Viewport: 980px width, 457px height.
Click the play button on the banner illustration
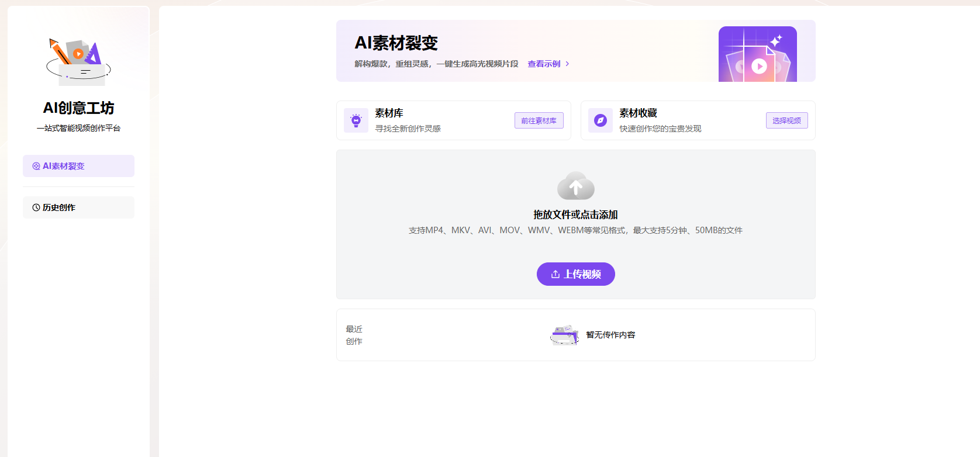pos(759,66)
